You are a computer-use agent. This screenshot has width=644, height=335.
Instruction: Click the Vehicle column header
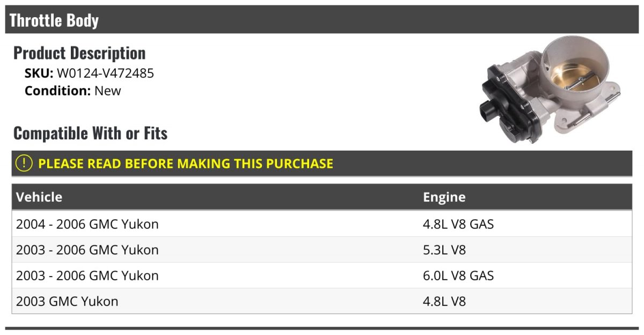(x=39, y=197)
